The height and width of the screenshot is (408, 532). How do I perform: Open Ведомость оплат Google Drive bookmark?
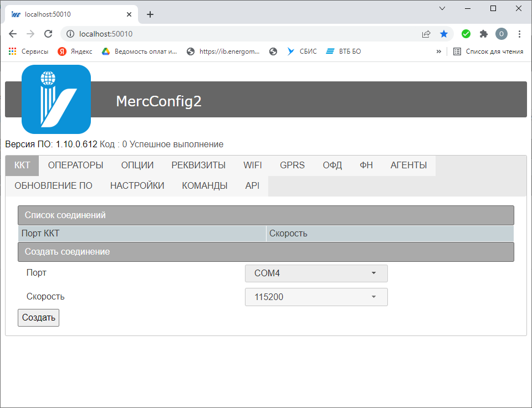pyautogui.click(x=140, y=51)
